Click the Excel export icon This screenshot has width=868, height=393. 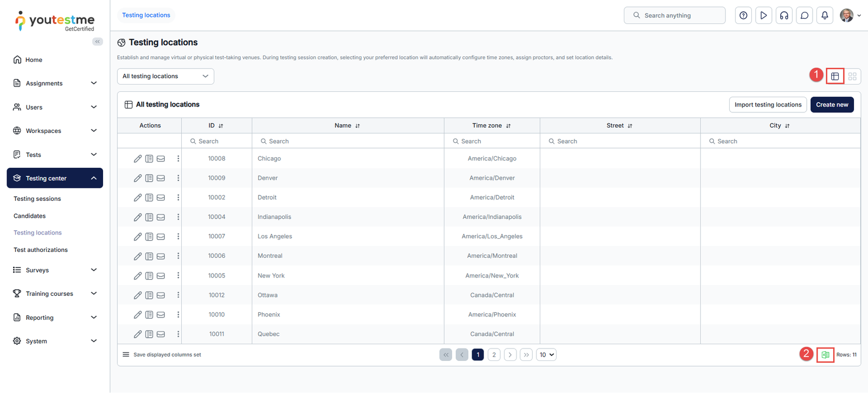[x=825, y=355]
